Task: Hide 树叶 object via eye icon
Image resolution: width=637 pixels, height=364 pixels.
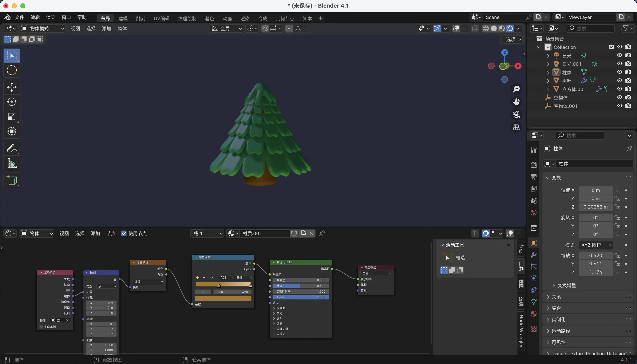Action: [620, 80]
